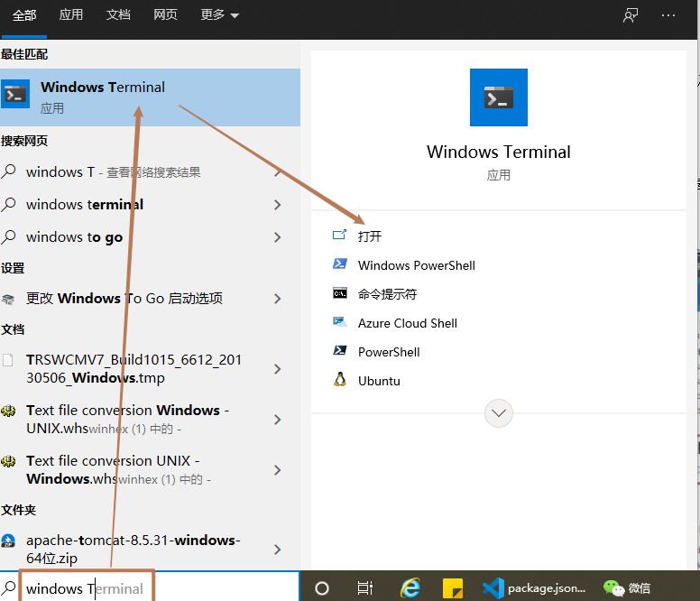Launch the 命令提示符 profile

(x=388, y=294)
